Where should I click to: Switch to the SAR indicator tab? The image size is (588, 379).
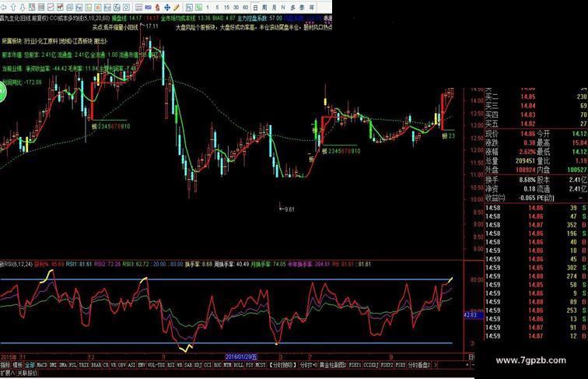coord(189,365)
